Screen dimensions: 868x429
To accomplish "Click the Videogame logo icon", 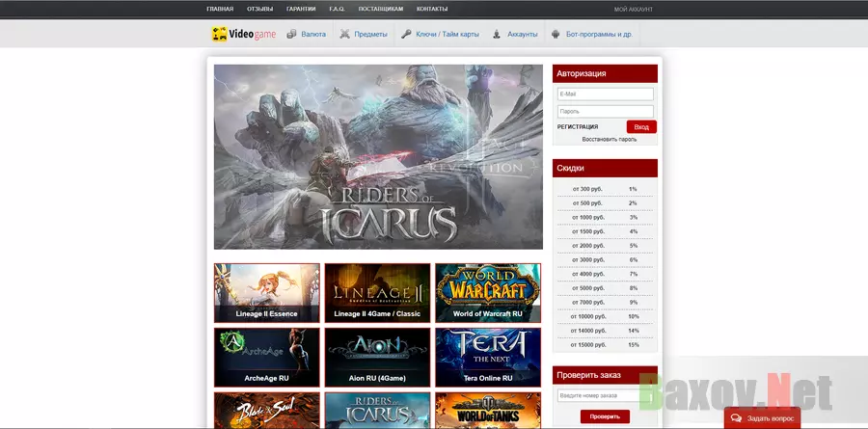I will coord(220,35).
